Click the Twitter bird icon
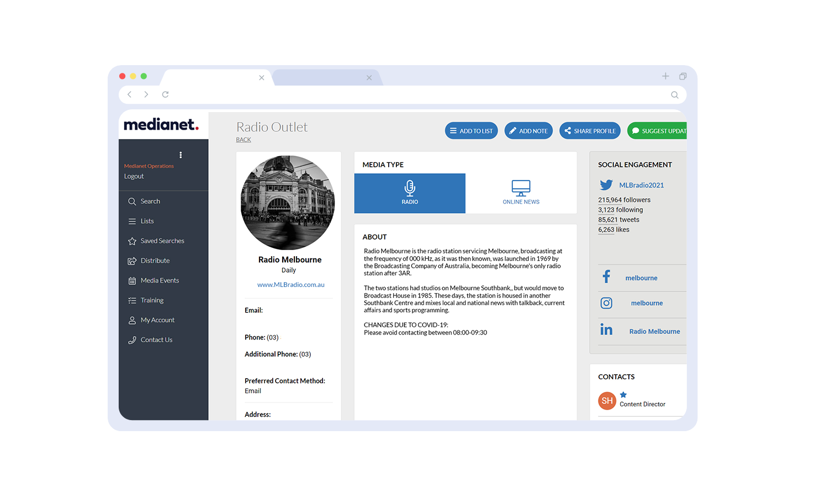The image size is (815, 504). [606, 185]
